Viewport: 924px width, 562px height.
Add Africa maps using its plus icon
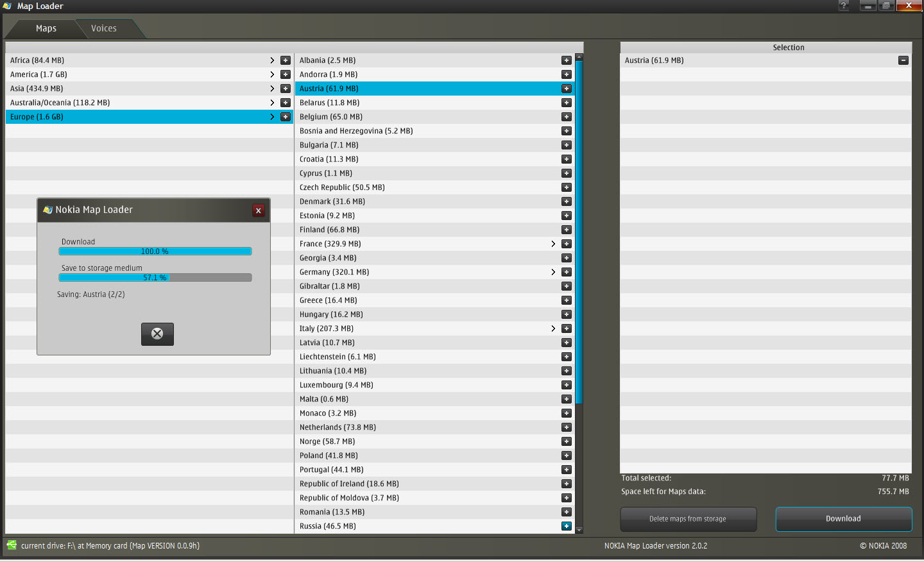[286, 60]
